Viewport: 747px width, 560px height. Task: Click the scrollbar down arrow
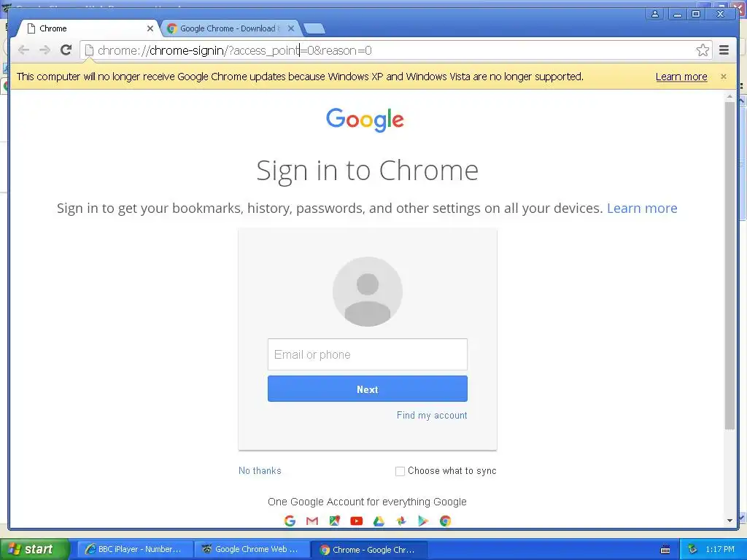[x=729, y=521]
